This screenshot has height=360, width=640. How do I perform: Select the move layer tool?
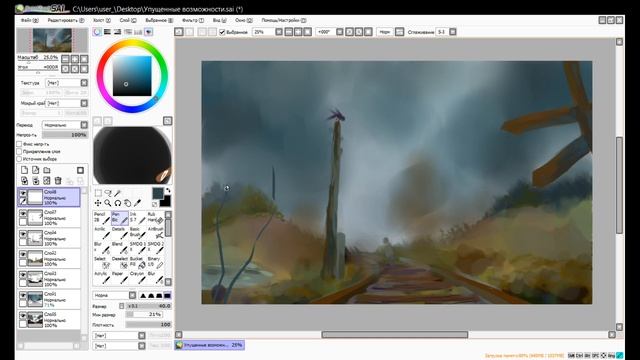point(98,203)
